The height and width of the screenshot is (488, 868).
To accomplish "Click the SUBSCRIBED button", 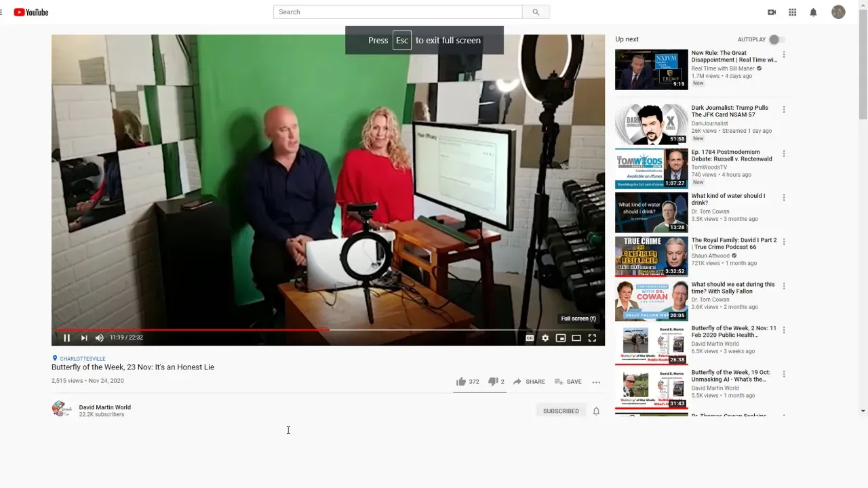I will click(x=561, y=411).
